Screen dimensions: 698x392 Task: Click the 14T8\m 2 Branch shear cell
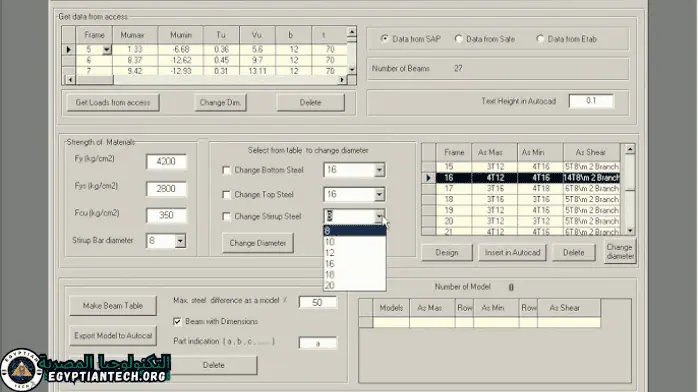click(x=591, y=178)
